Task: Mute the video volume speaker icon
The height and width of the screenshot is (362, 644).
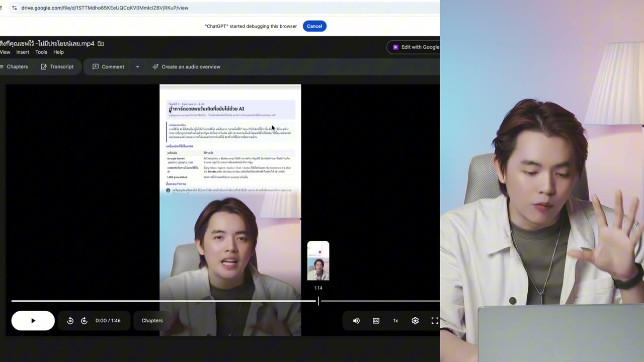Action: pyautogui.click(x=356, y=321)
